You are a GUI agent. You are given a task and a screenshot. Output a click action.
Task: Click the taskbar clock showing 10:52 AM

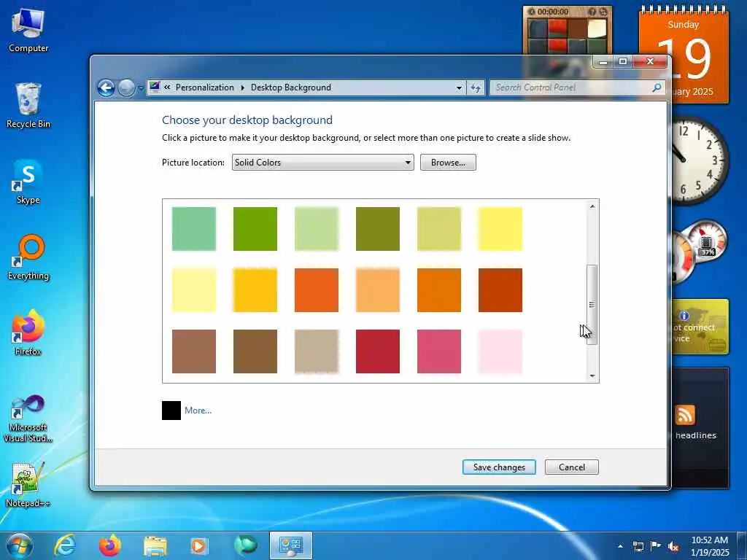pyautogui.click(x=709, y=545)
